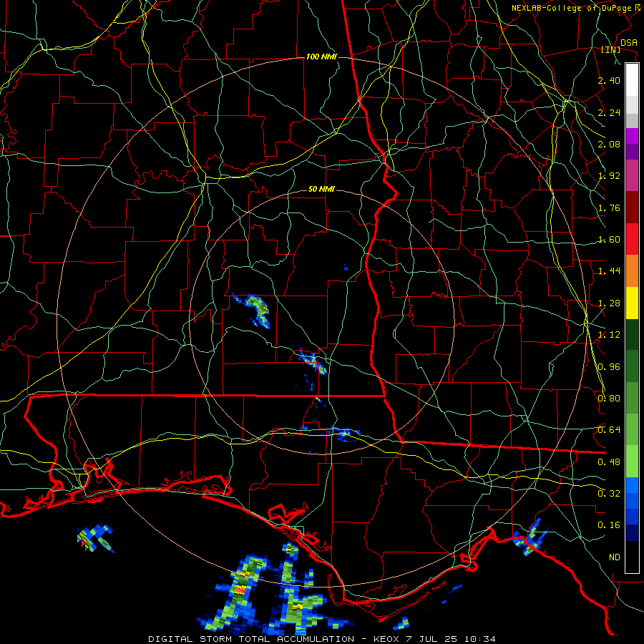Select the 2.40 legend value

(x=609, y=80)
